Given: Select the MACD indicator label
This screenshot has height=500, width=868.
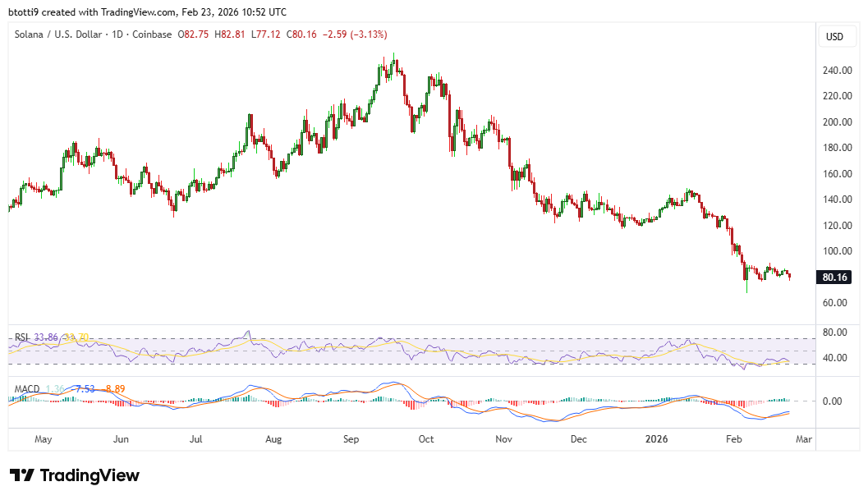Looking at the screenshot, I should [x=27, y=388].
